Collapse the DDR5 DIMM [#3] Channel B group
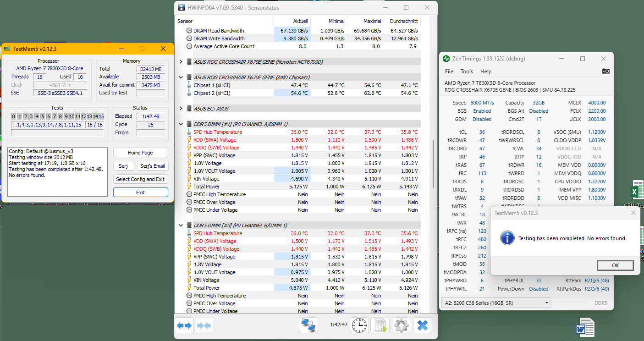The width and height of the screenshot is (644, 341). click(181, 225)
